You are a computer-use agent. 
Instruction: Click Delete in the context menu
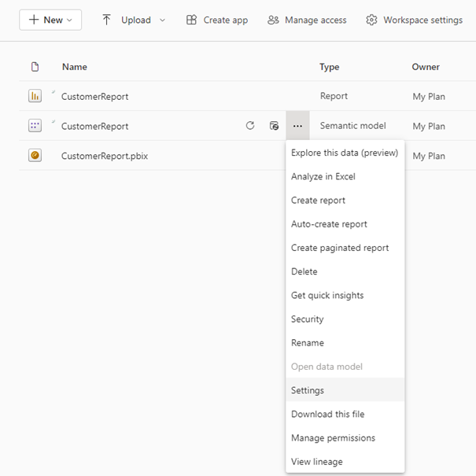click(304, 271)
